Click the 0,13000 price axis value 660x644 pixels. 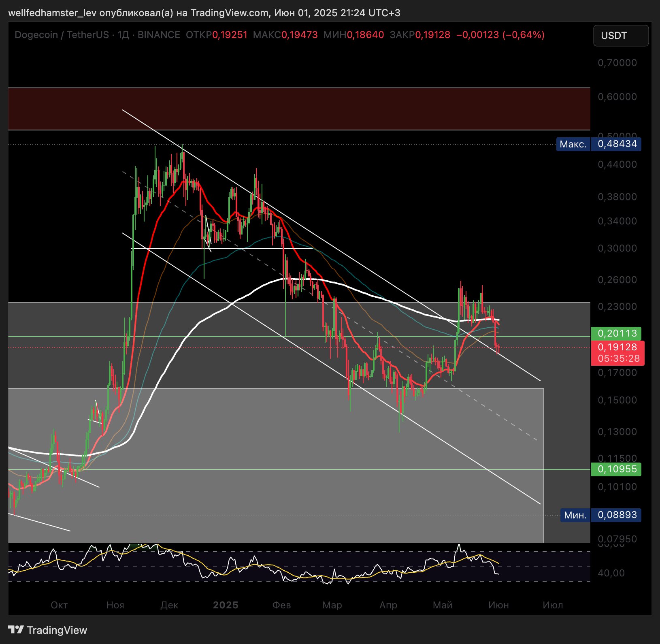pyautogui.click(x=617, y=432)
